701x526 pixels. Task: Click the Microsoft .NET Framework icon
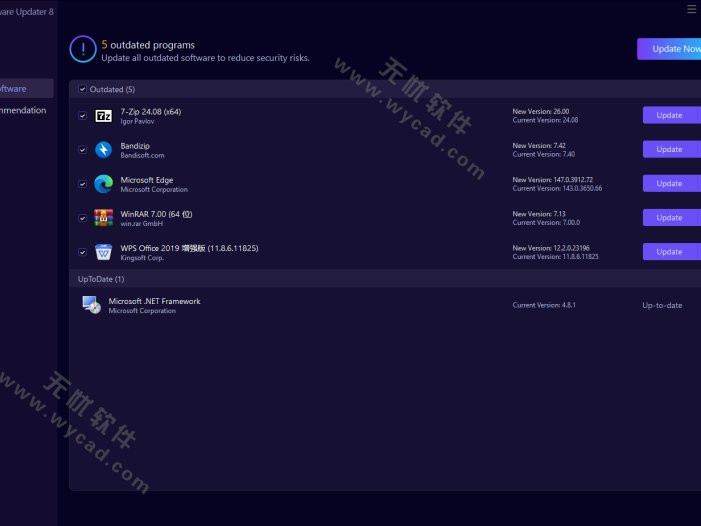point(92,305)
